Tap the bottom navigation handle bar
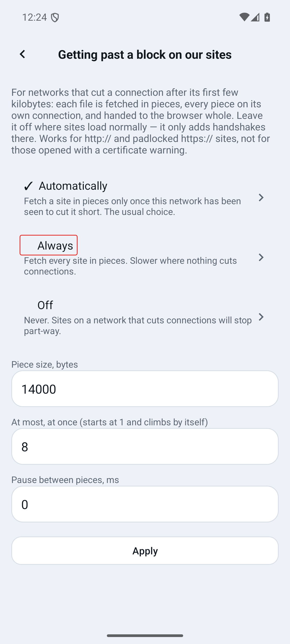Screen dimensions: 290x644 click(x=145, y=636)
